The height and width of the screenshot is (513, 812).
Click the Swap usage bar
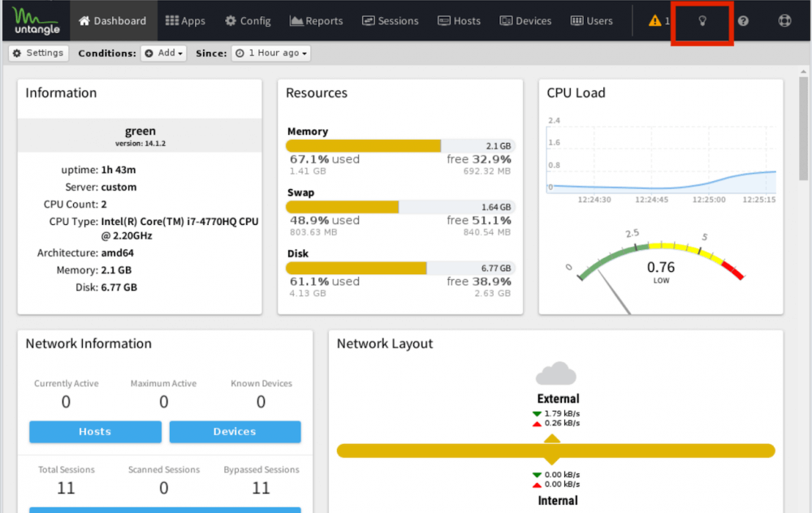(x=400, y=207)
